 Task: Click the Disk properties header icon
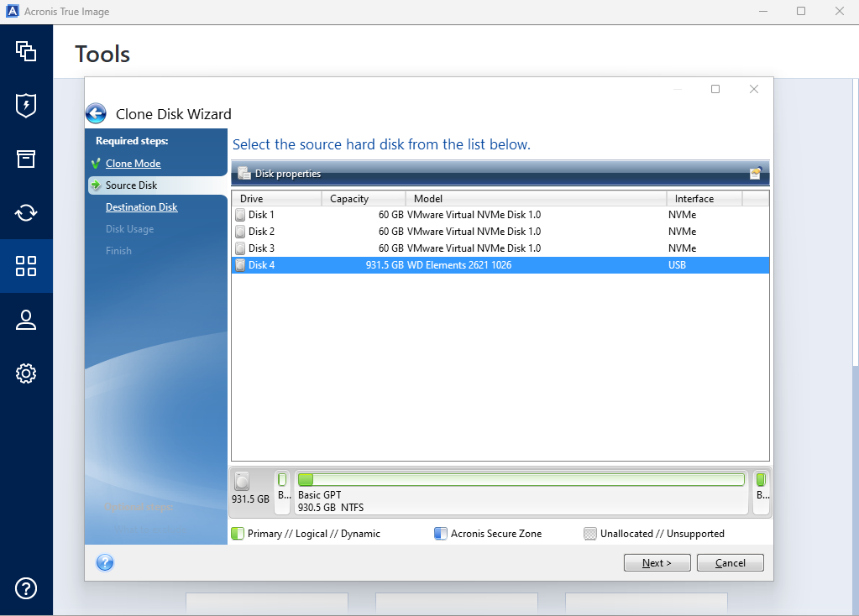pos(243,173)
